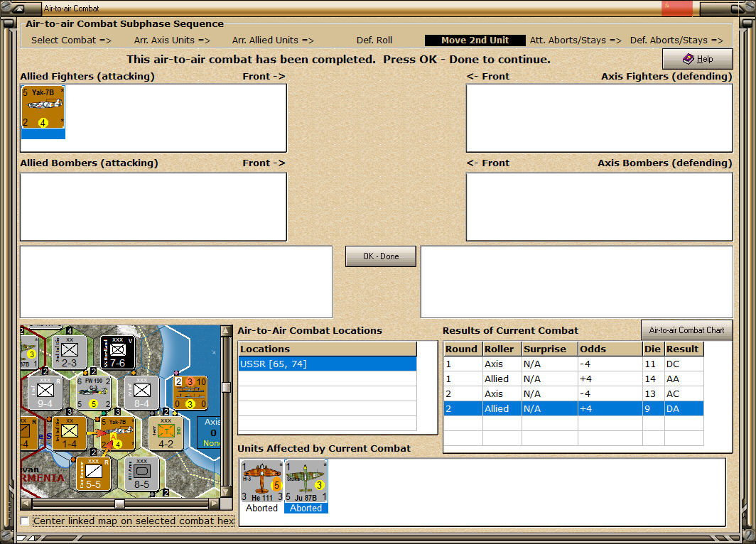
Task: Click the FW 190 fighter counter on map
Action: coord(94,393)
